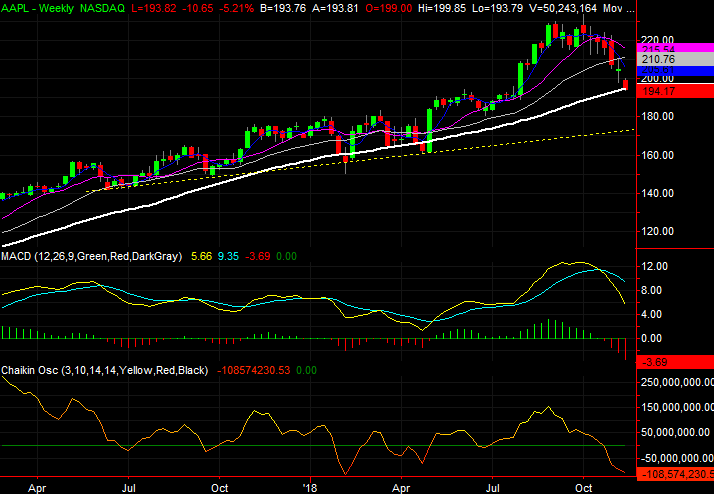This screenshot has width=714, height=494.
Task: Select the -10.65 price change figure
Action: [198, 8]
